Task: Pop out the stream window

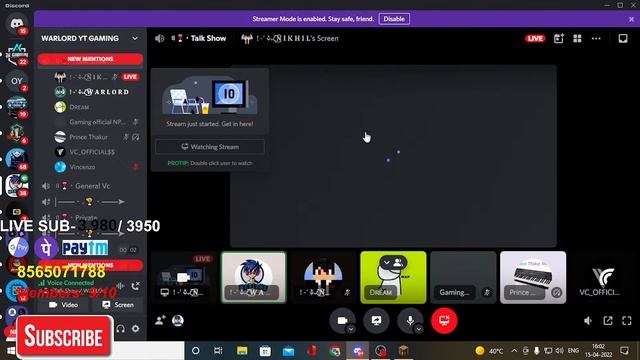Action: click(608, 321)
